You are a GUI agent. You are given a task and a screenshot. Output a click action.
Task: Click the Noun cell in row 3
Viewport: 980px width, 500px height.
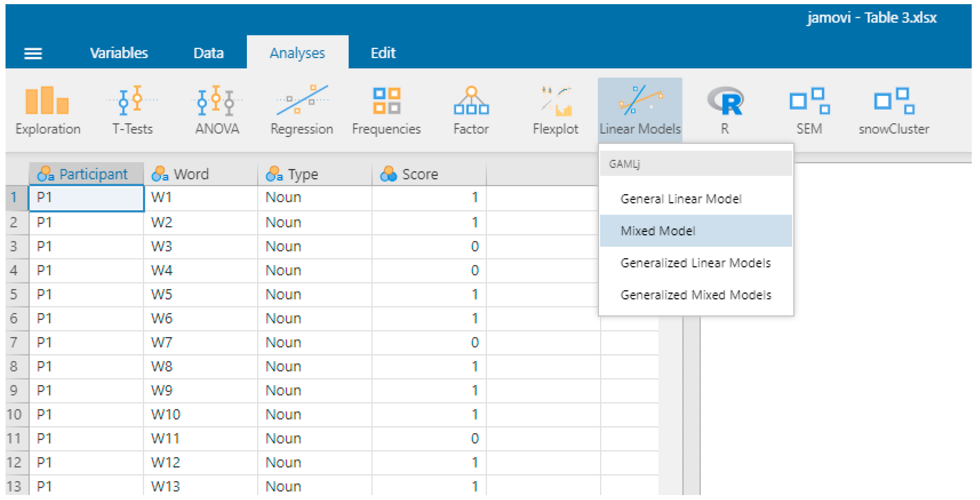tap(315, 246)
